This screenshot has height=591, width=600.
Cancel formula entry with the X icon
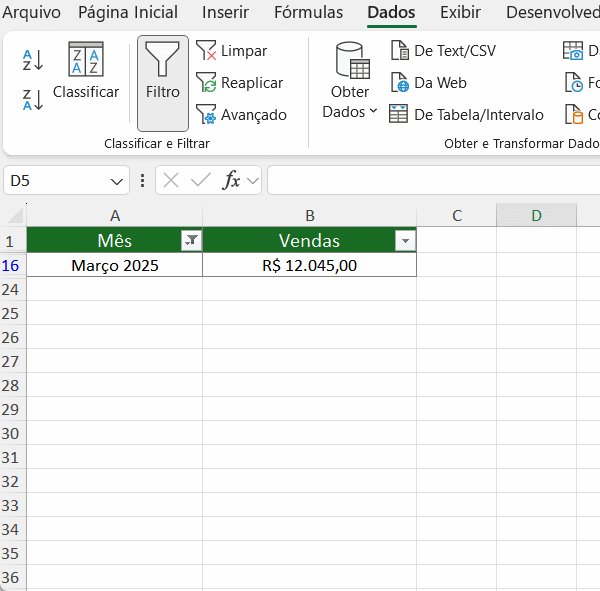pos(171,180)
